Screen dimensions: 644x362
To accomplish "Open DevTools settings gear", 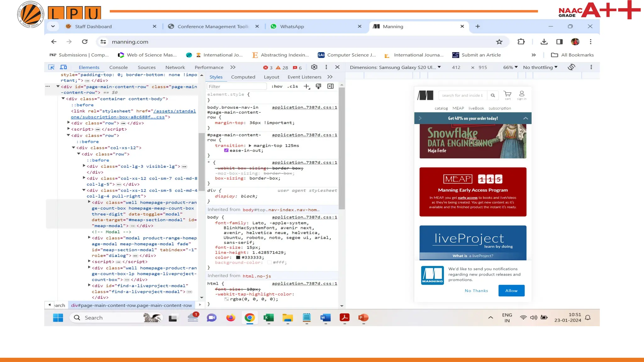I will 314,67.
